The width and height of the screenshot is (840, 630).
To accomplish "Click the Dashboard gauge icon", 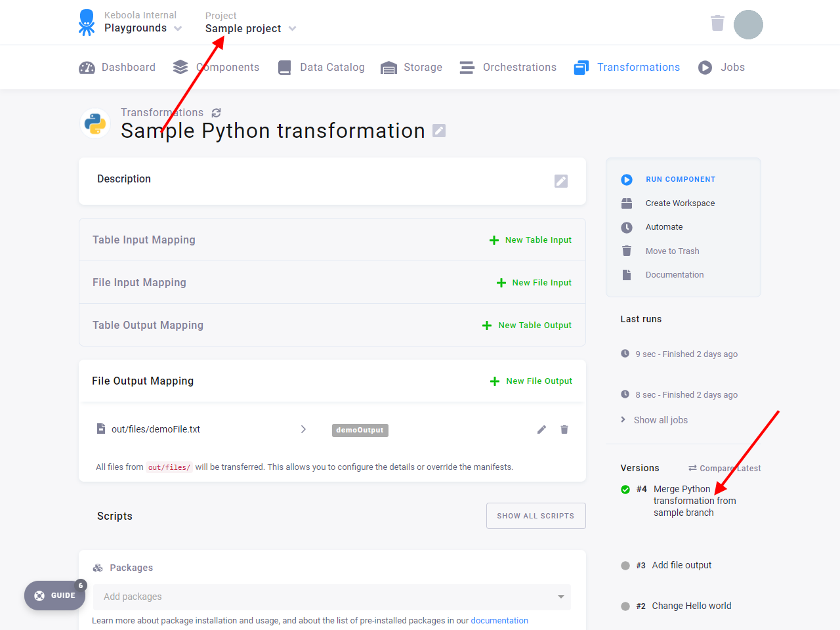I will (x=87, y=68).
